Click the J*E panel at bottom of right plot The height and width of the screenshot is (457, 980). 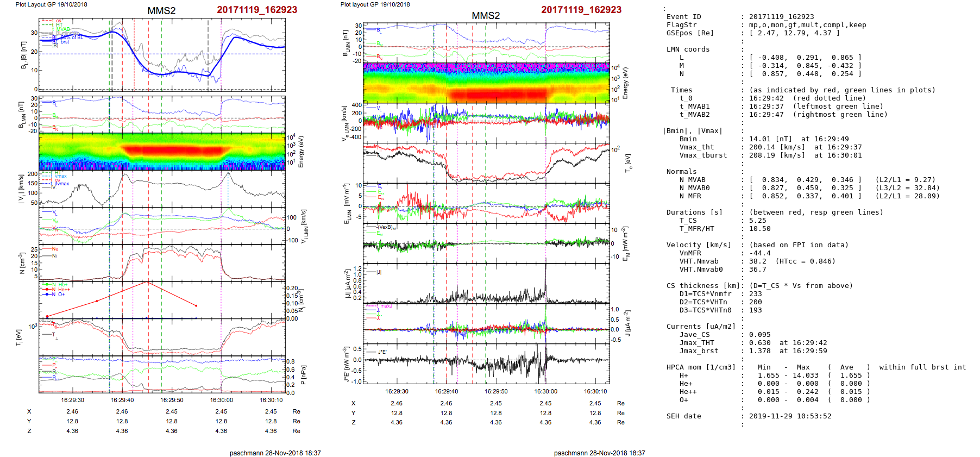coord(486,364)
